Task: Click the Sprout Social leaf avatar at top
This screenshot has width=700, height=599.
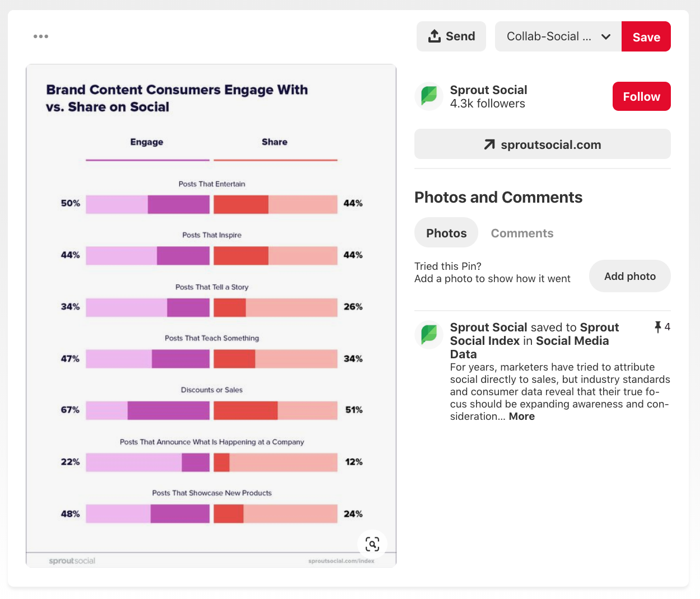Action: pos(429,96)
